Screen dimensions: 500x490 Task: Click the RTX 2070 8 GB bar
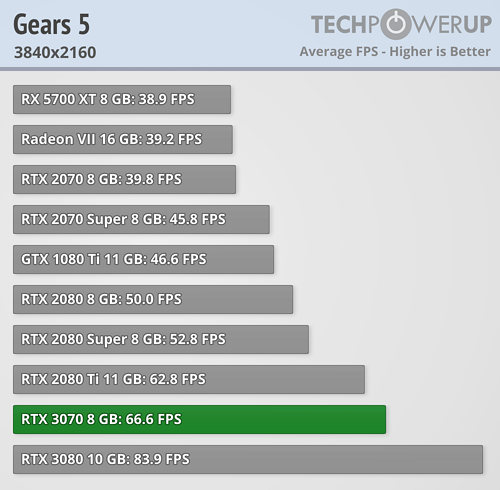pos(125,179)
